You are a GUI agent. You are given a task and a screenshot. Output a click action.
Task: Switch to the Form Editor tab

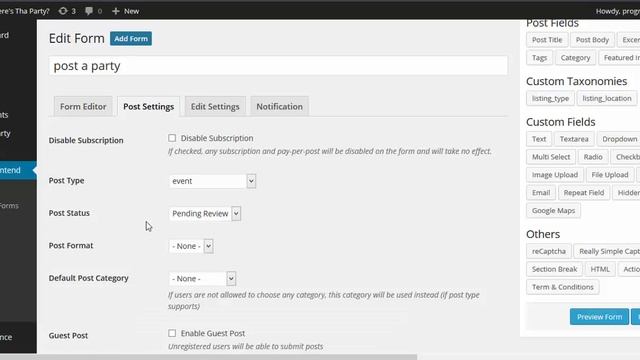83,107
